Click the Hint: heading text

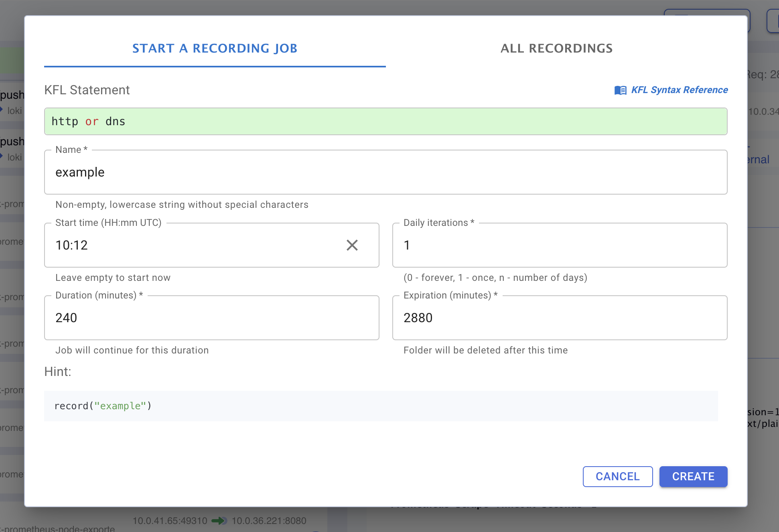(x=58, y=372)
